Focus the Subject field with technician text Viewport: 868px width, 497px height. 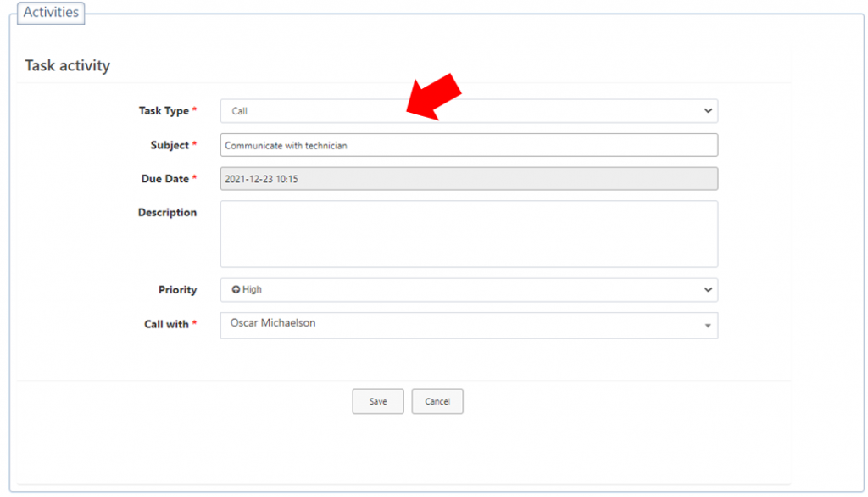(469, 145)
